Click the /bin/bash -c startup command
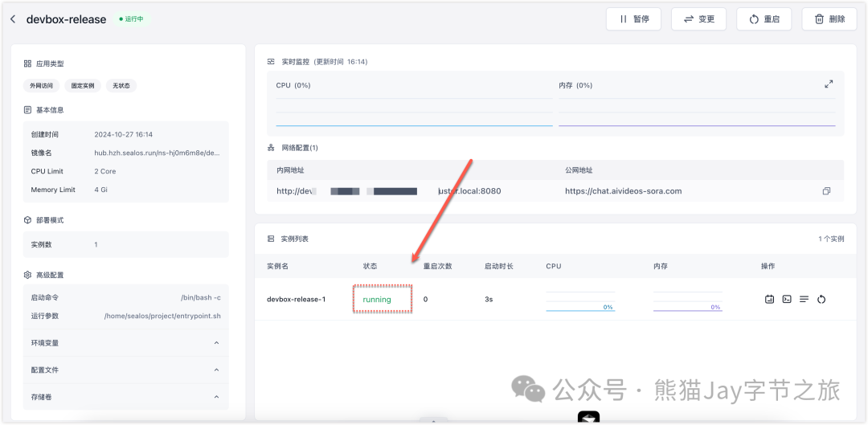The height and width of the screenshot is (425, 868). pos(201,298)
